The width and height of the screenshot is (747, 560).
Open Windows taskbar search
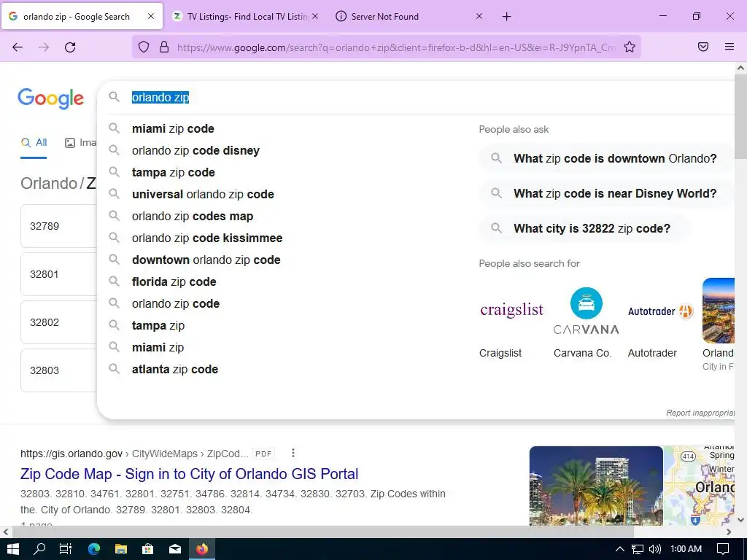point(39,549)
